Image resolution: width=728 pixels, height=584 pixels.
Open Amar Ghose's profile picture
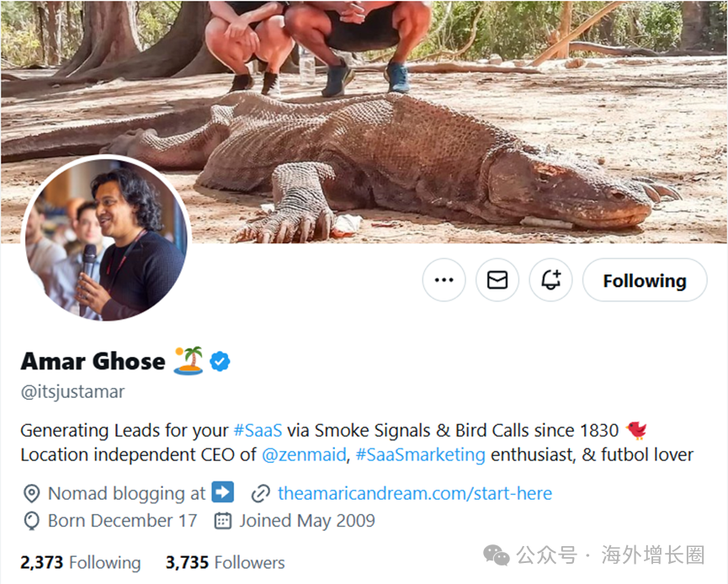click(x=104, y=239)
